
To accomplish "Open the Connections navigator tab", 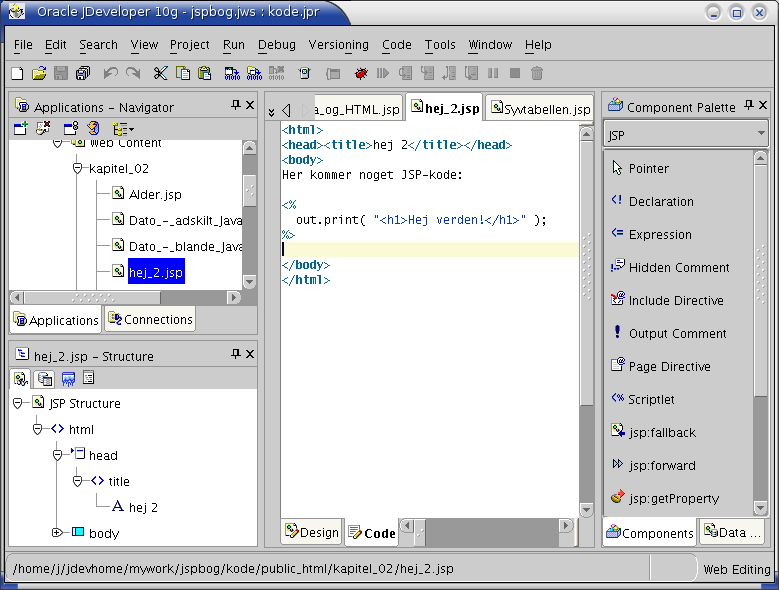I will coord(150,320).
